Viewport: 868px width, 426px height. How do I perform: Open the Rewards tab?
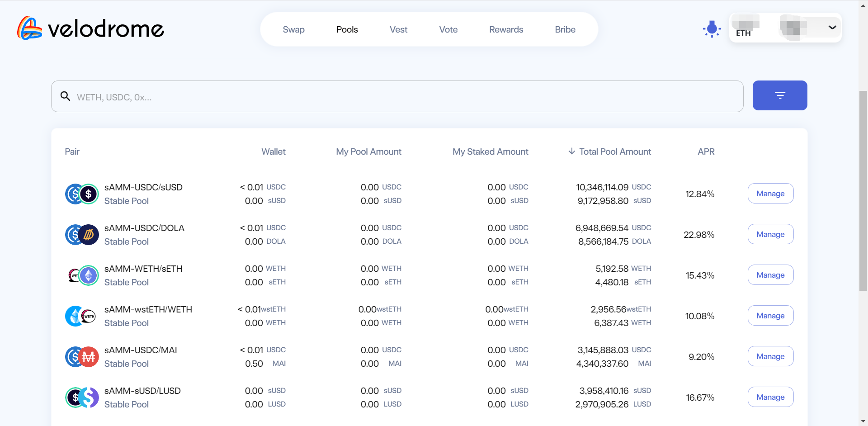506,29
